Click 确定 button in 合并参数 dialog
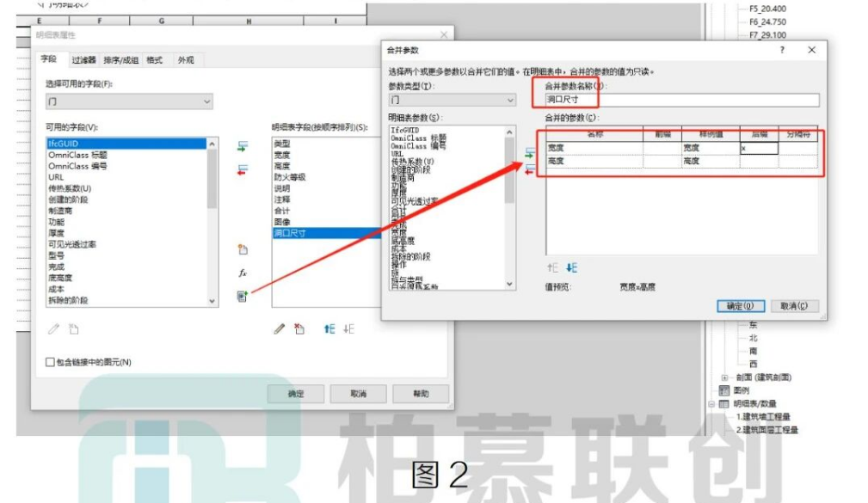Screen dimensions: 868x503 click(x=741, y=306)
